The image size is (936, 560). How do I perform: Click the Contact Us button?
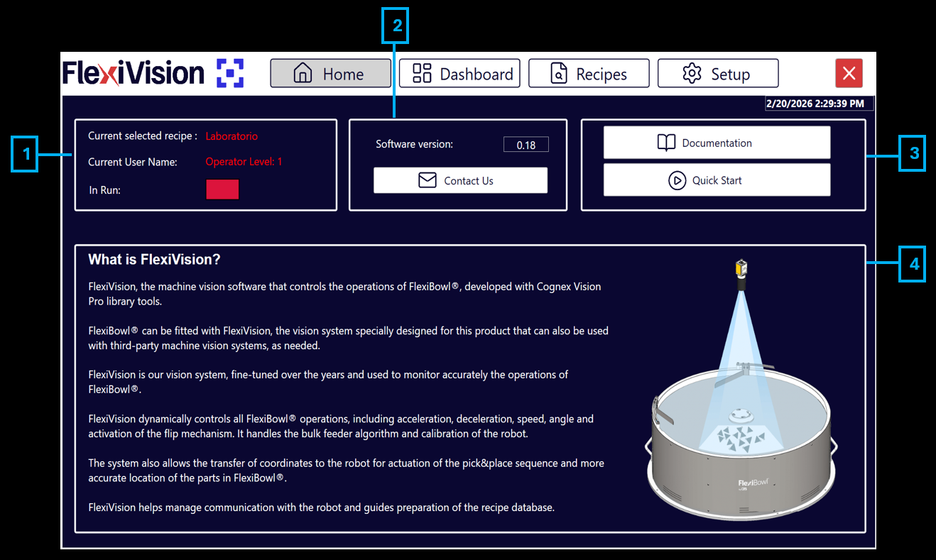[460, 180]
